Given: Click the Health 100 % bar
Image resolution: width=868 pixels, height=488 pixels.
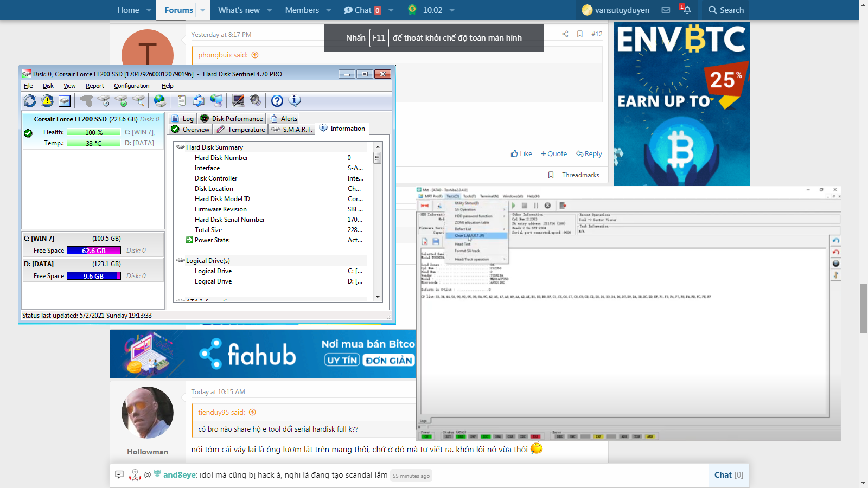Looking at the screenshot, I should coord(94,132).
